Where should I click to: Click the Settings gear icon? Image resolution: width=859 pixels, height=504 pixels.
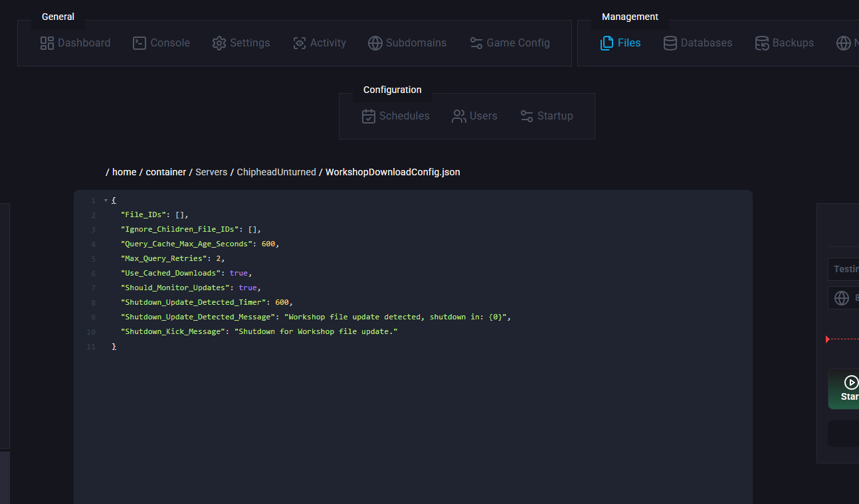[x=219, y=43]
